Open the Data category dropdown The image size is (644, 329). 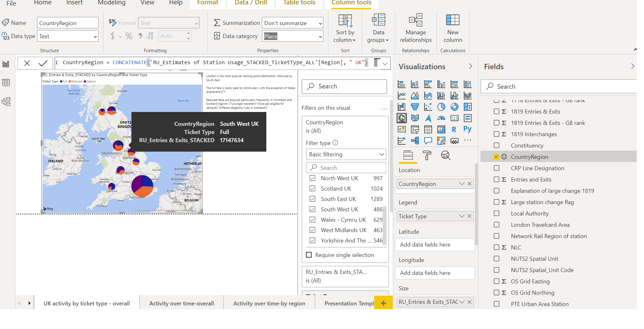(292, 36)
